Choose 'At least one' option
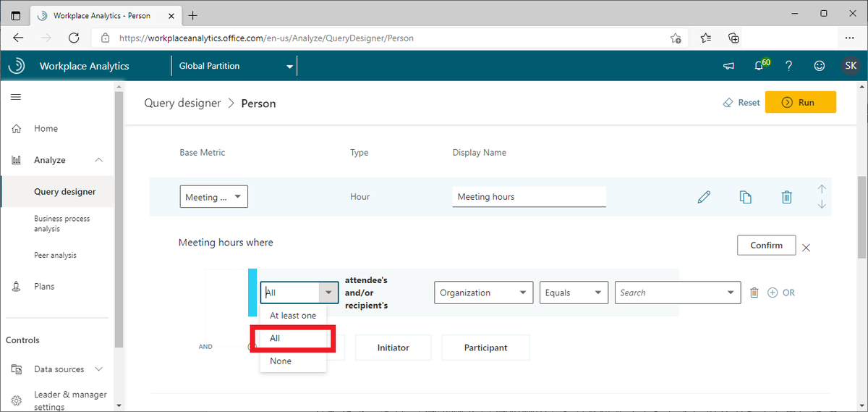This screenshot has height=412, width=868. (294, 316)
